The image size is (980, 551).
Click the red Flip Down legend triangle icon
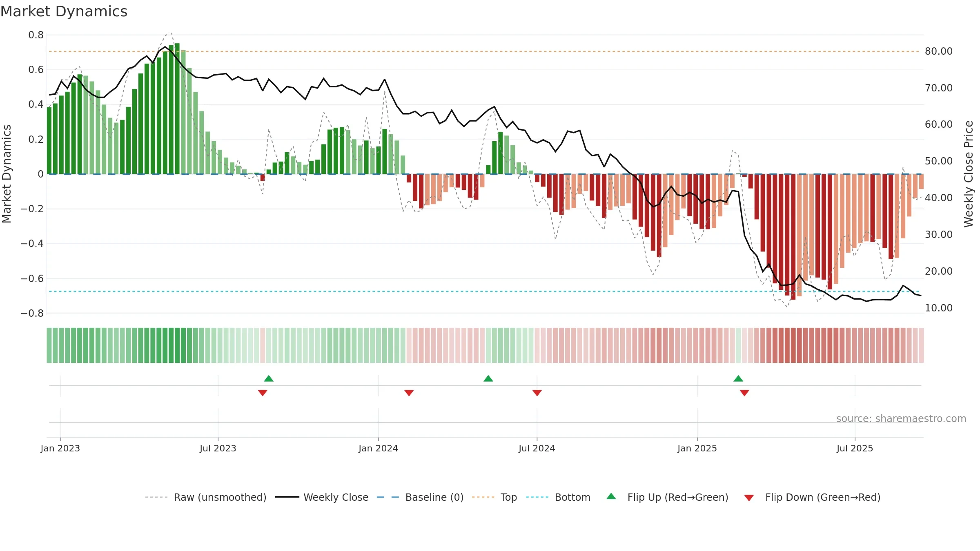pyautogui.click(x=749, y=498)
